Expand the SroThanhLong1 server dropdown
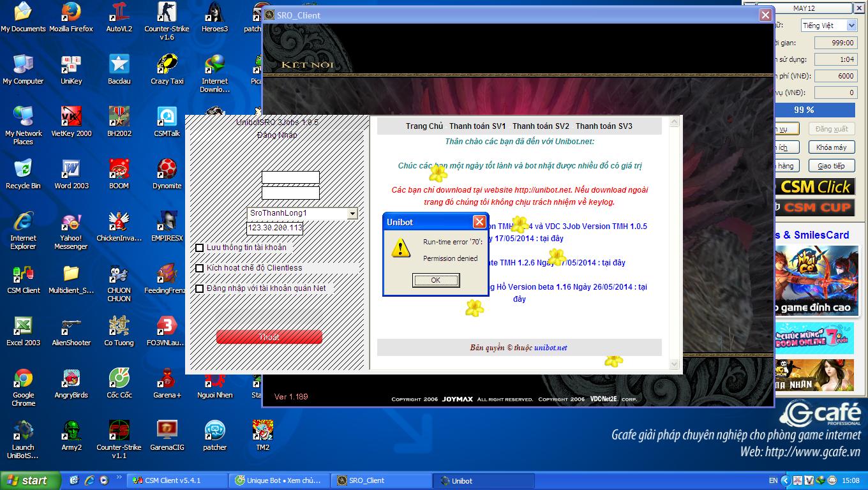Image resolution: width=868 pixels, height=490 pixels. [352, 214]
